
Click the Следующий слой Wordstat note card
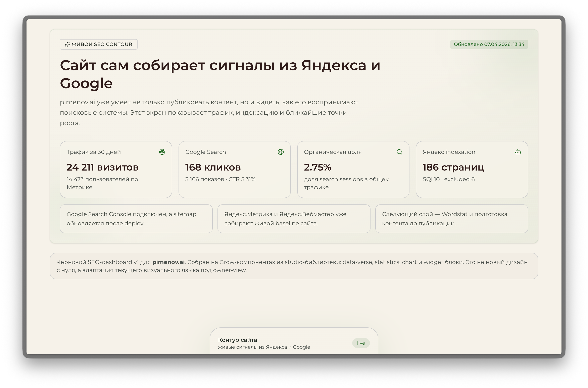[451, 219]
